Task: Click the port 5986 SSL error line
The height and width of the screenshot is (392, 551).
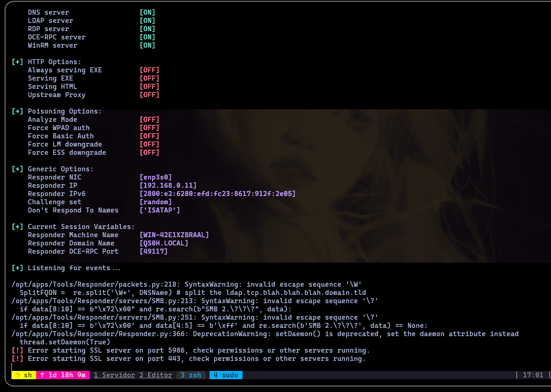Action: pyautogui.click(x=191, y=350)
